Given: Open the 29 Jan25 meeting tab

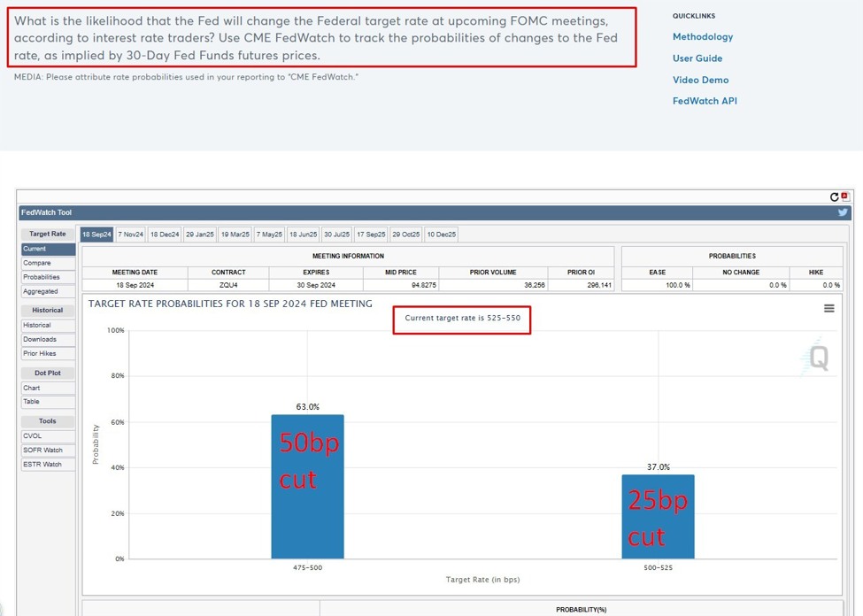Looking at the screenshot, I should (x=200, y=235).
